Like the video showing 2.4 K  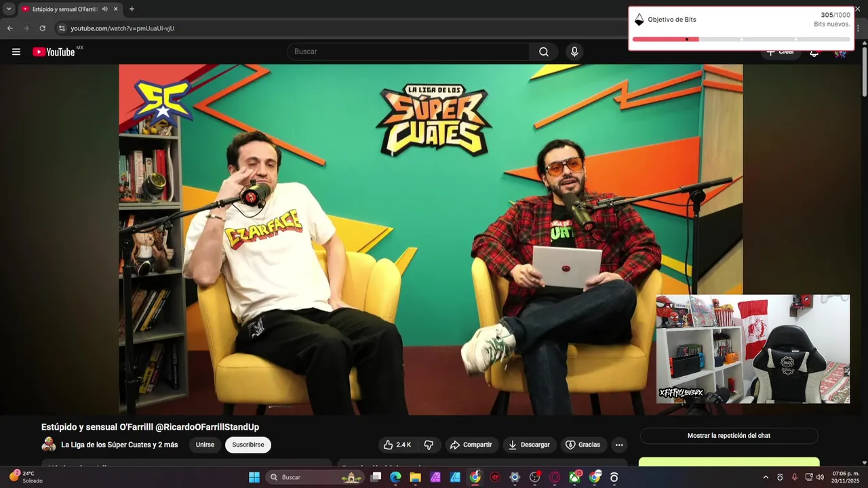(397, 445)
